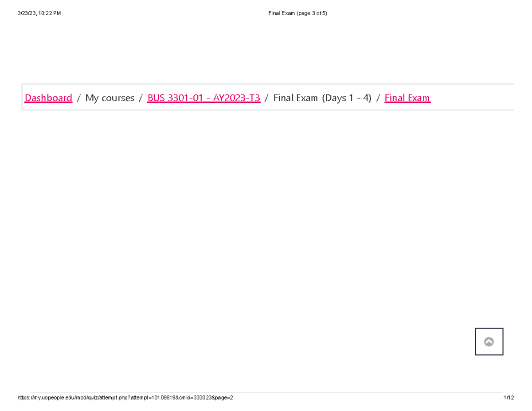
Task: Click the underlined Final Exam breadcrumb link
Action: tap(407, 98)
